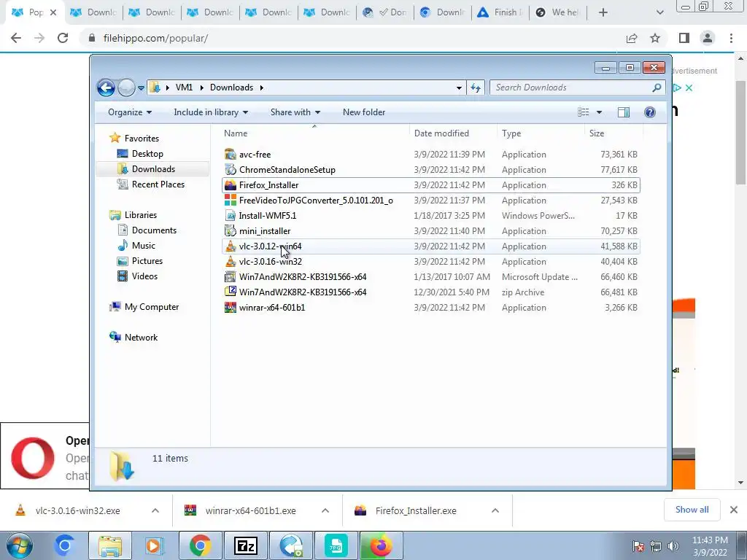Open options for Firefox_Installer.exe download
The image size is (747, 560).
(495, 510)
